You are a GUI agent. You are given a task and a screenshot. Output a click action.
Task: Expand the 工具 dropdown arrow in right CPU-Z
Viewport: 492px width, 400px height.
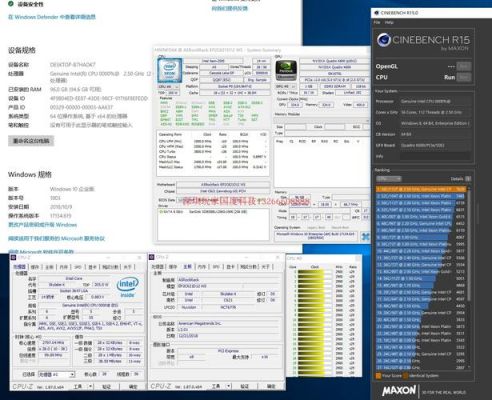228,386
